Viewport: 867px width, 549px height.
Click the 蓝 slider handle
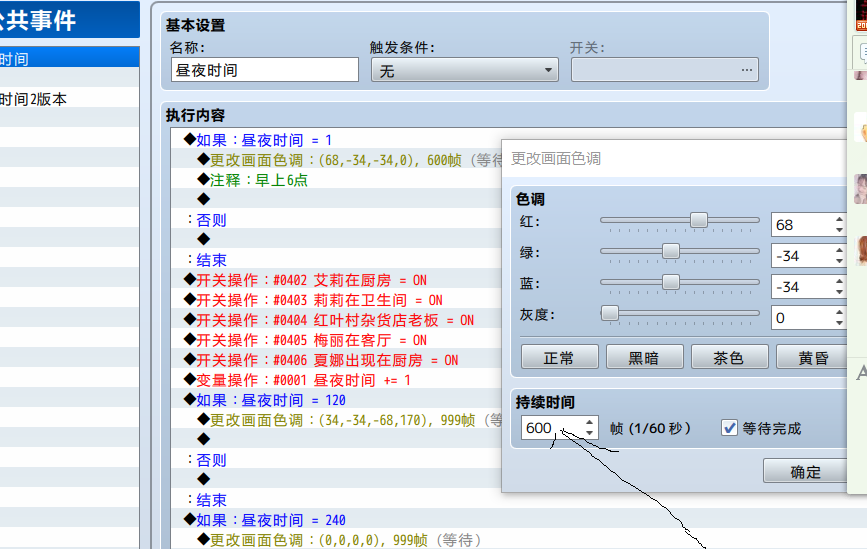671,282
